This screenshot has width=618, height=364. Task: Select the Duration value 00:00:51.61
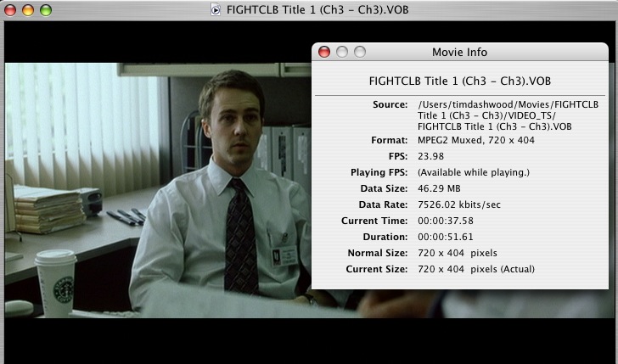tap(446, 238)
